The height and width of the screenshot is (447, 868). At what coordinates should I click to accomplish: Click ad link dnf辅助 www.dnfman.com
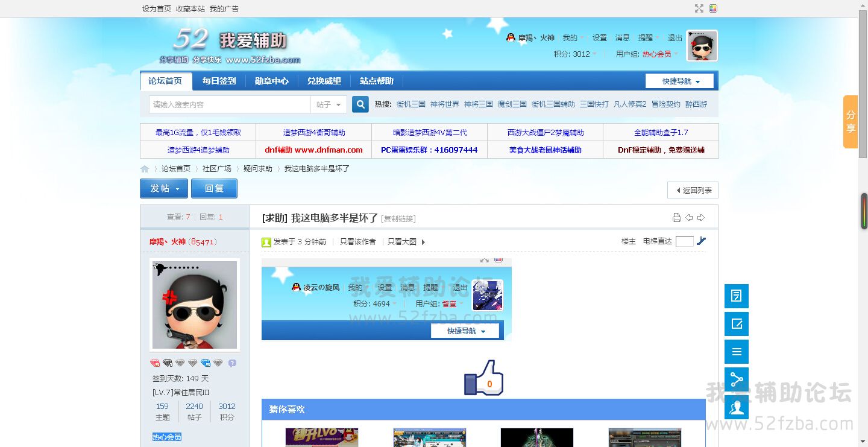pos(313,150)
